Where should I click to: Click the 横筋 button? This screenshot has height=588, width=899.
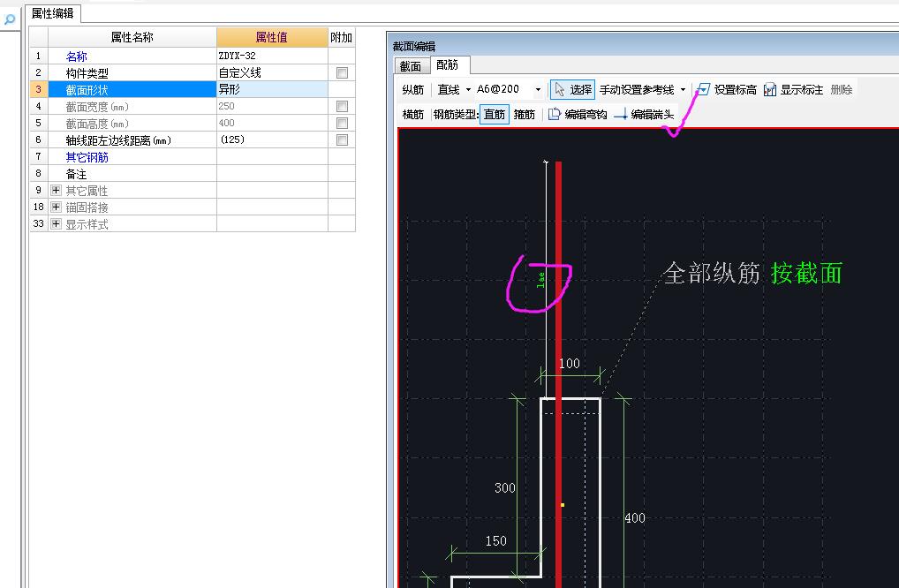point(412,114)
